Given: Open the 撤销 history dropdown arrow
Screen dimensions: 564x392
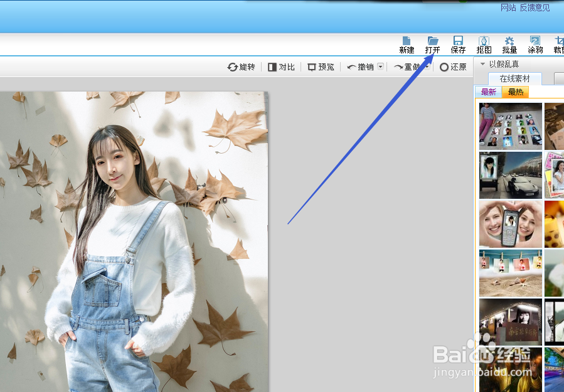Looking at the screenshot, I should 380,66.
